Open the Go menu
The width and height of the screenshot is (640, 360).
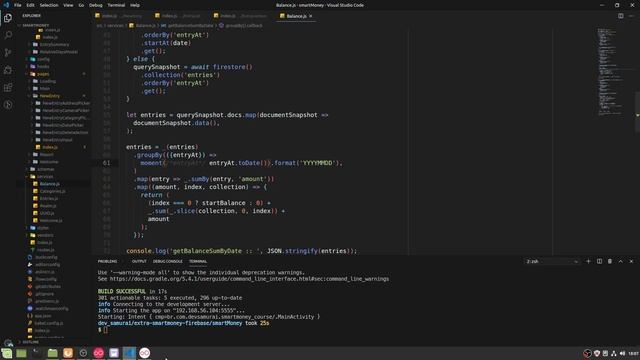point(81,5)
